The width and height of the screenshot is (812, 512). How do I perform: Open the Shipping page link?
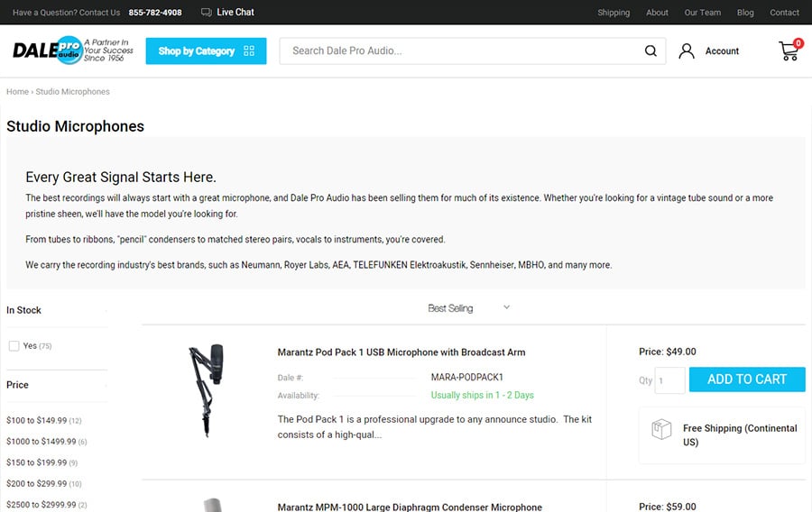click(x=614, y=13)
